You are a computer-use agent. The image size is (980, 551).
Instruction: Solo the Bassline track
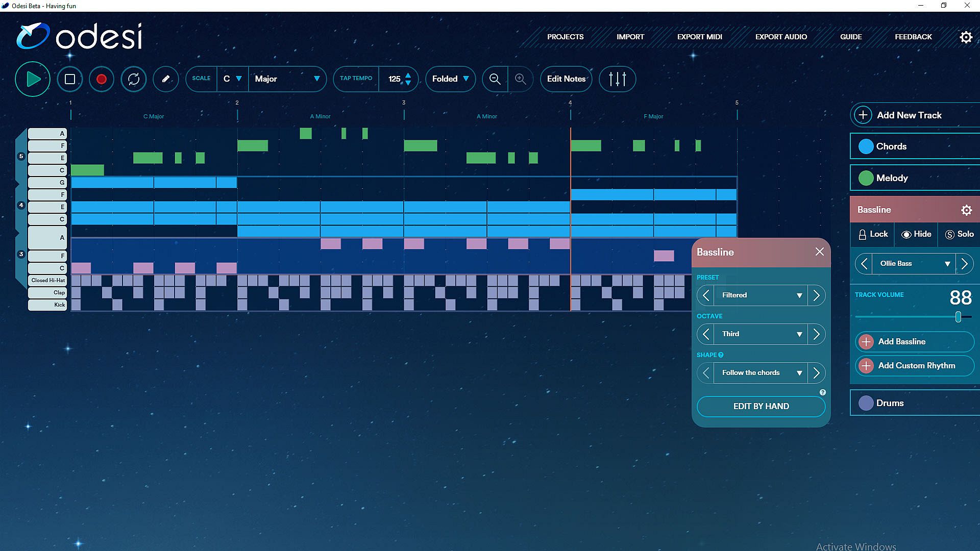coord(960,234)
